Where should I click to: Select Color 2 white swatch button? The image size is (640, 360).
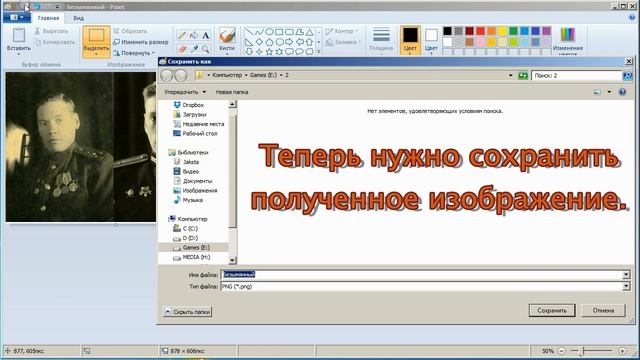[x=431, y=40]
